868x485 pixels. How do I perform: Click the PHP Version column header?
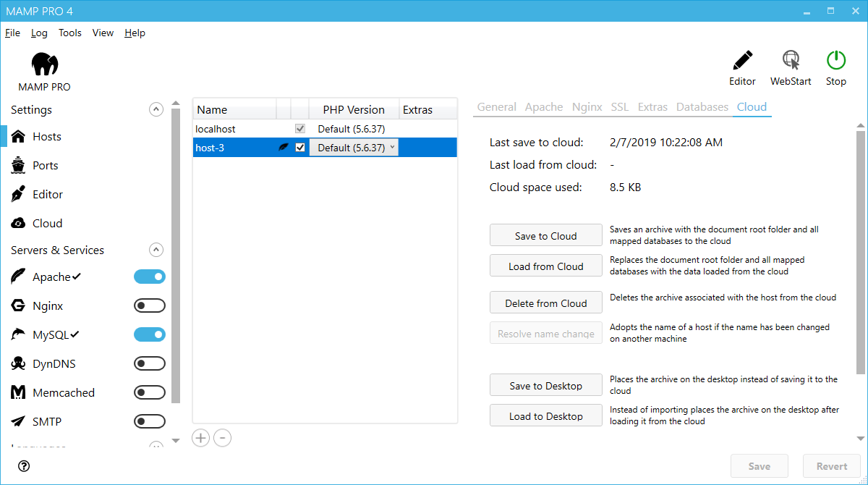(x=354, y=109)
